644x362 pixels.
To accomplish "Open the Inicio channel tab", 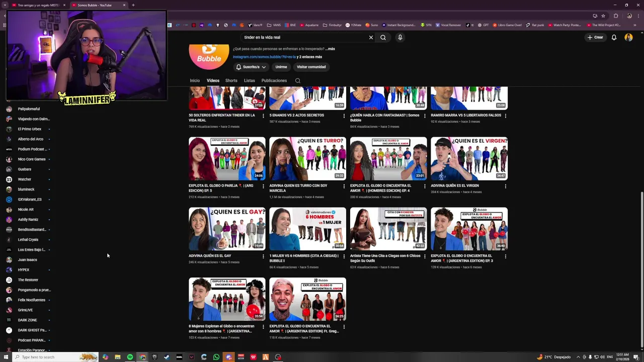I will pyautogui.click(x=195, y=80).
